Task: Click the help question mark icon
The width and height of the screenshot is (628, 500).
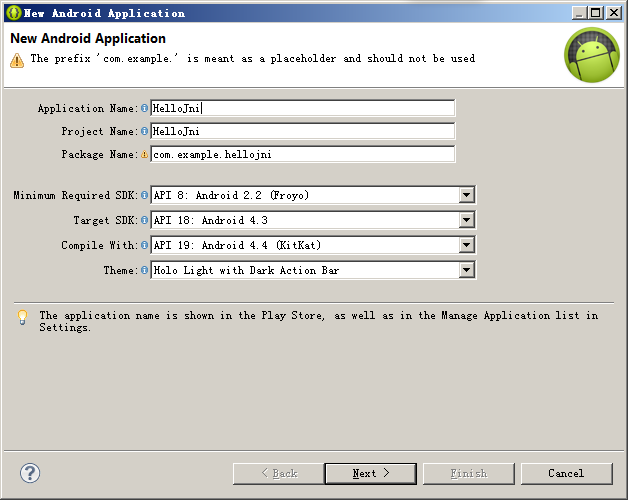Action: point(30,473)
